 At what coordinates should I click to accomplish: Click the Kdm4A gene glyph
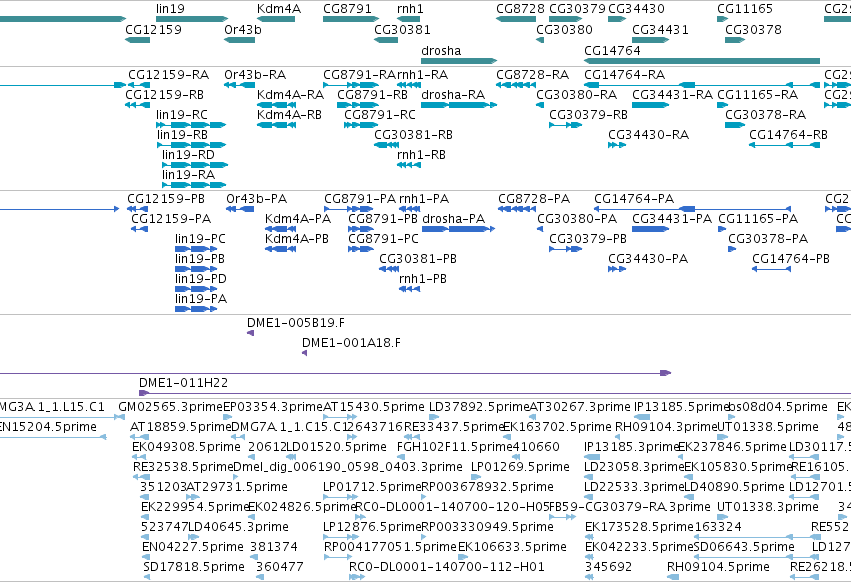[x=276, y=19]
